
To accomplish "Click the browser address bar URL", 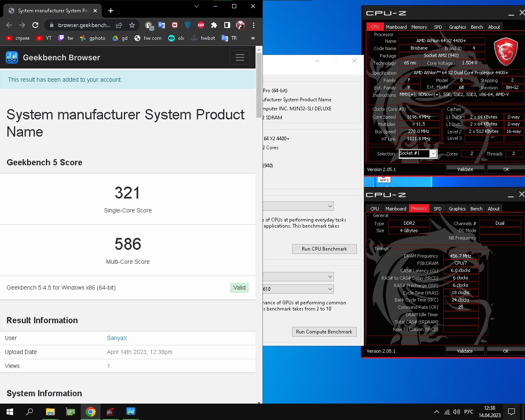I will [x=84, y=25].
